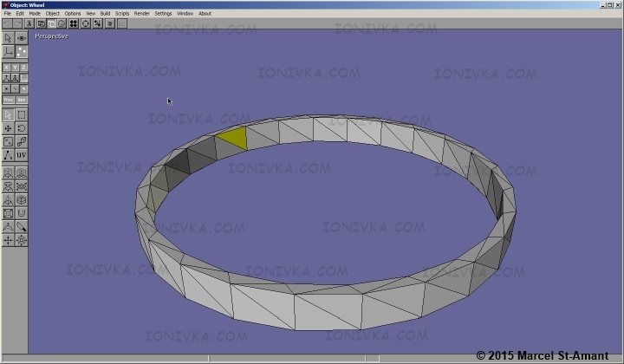Click the Cut scissors icon in toolbar

[x=29, y=23]
